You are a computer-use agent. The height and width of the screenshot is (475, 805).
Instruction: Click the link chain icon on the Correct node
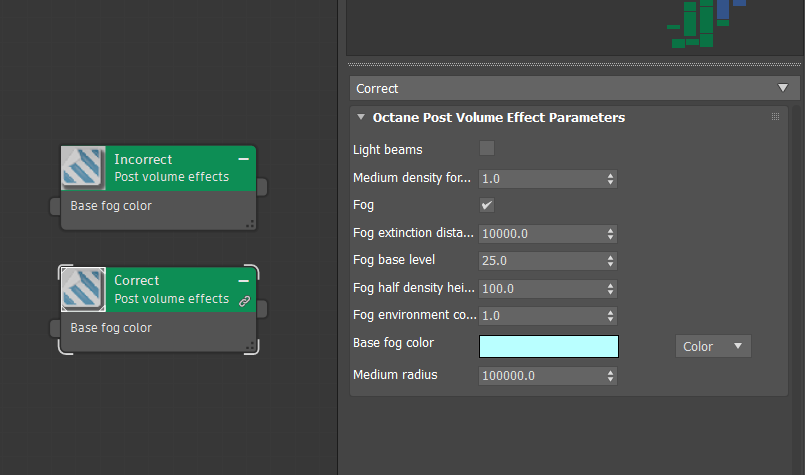click(x=244, y=301)
